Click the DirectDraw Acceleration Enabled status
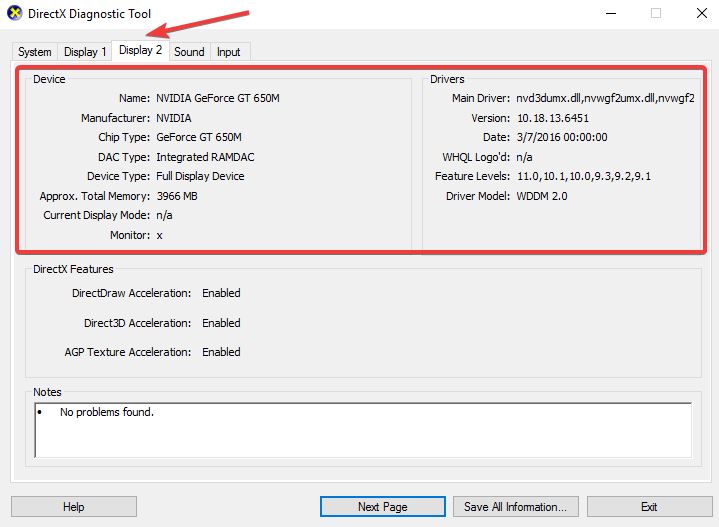Image resolution: width=719 pixels, height=527 pixels. [x=221, y=293]
